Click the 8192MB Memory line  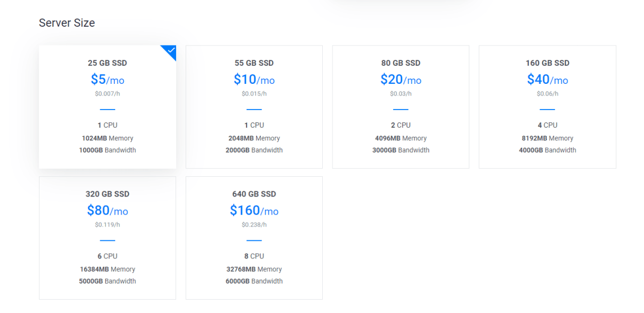pyautogui.click(x=547, y=138)
